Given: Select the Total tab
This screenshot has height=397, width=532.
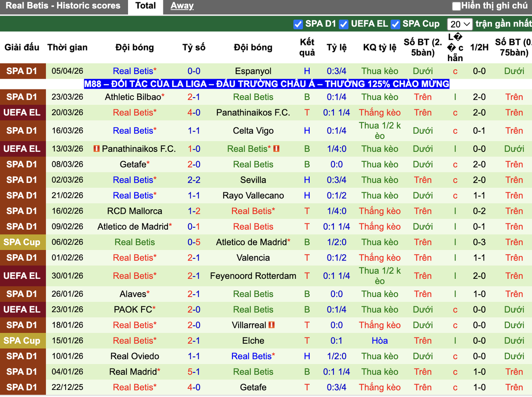Looking at the screenshot, I should pyautogui.click(x=145, y=5).
